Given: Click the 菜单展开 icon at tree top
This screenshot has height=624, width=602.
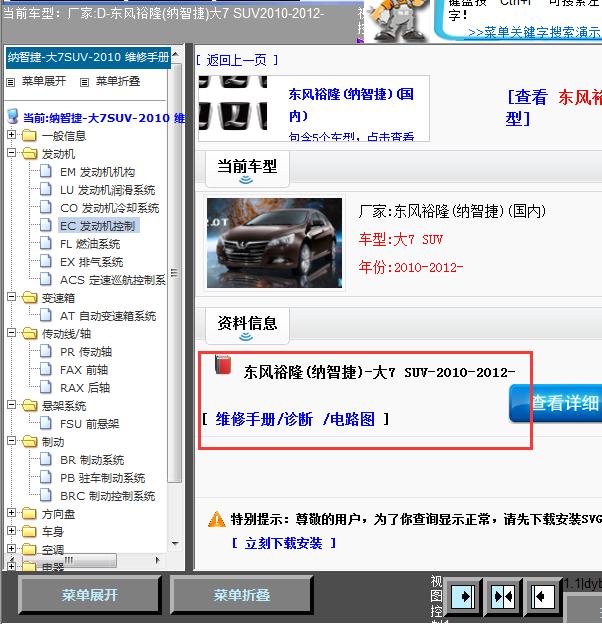Looking at the screenshot, I should [11, 82].
